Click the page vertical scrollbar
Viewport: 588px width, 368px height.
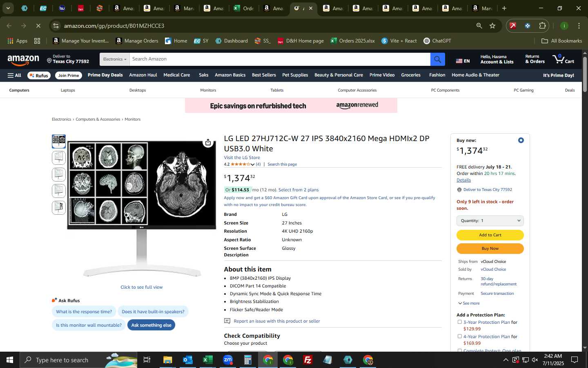585,74
